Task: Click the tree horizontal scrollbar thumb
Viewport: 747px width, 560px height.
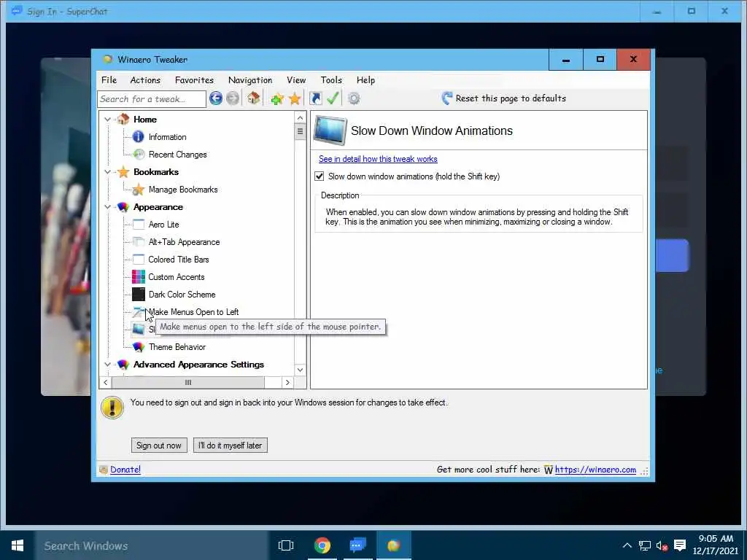Action: 188,382
